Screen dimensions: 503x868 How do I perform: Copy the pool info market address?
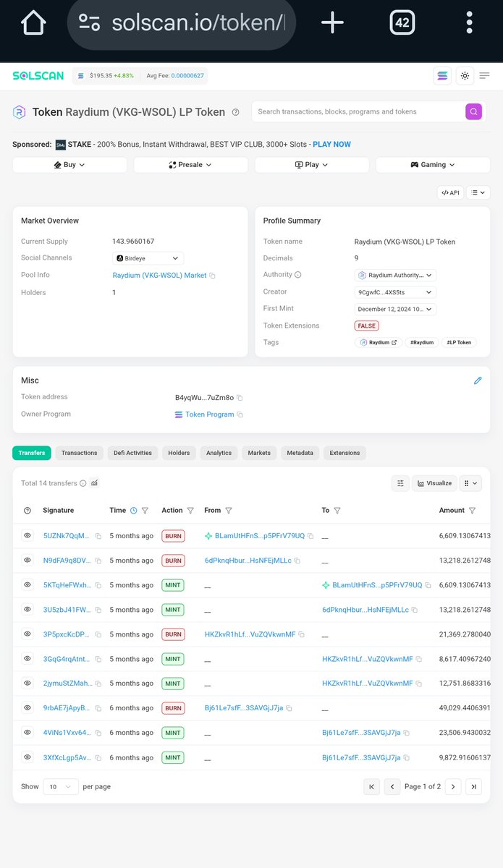pos(213,276)
